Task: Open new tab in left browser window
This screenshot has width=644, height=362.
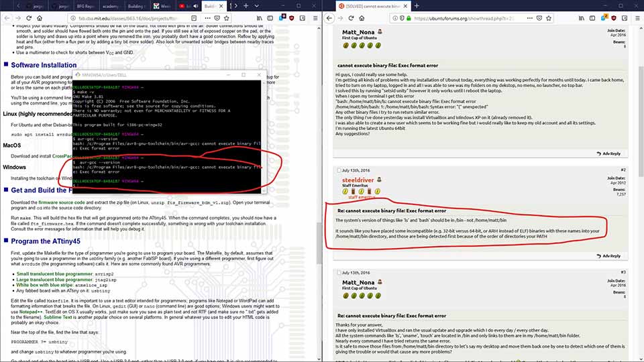Action: tap(246, 6)
